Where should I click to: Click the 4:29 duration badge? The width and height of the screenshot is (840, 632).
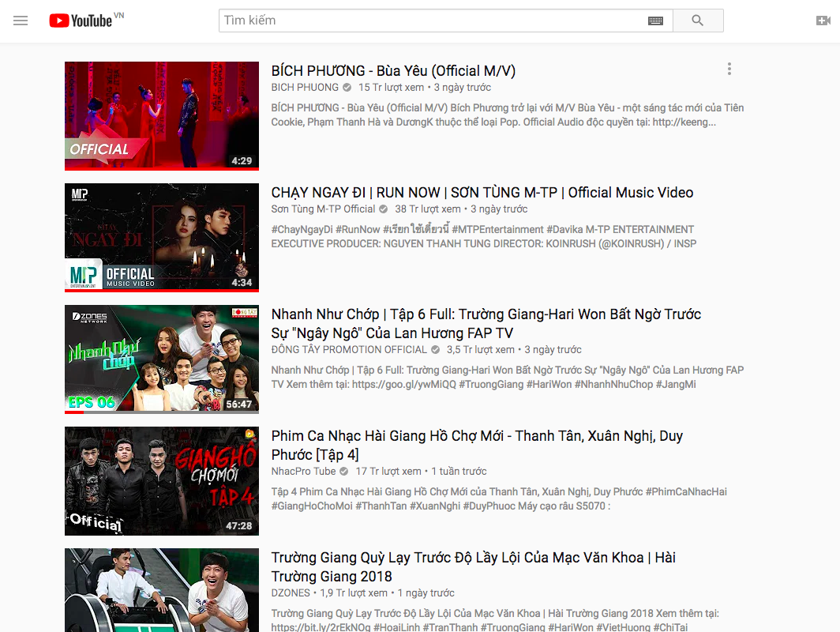tap(242, 161)
